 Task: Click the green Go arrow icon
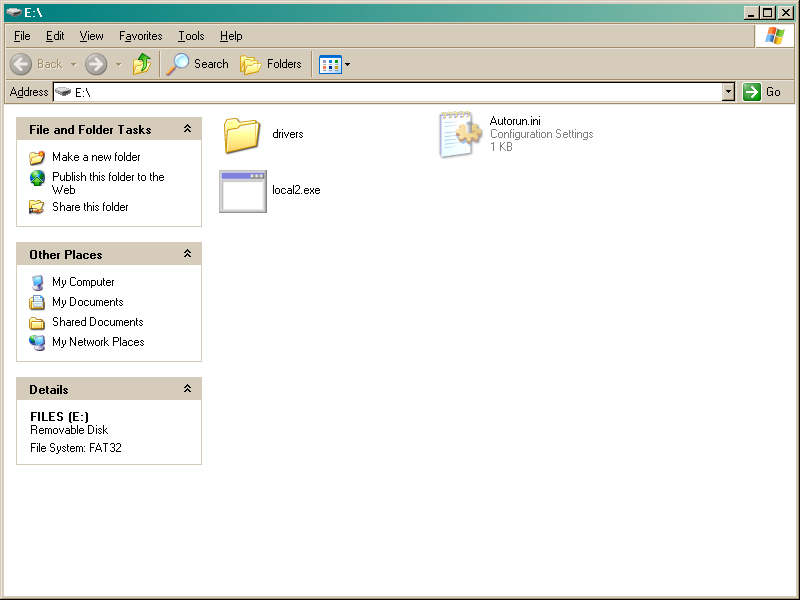[x=752, y=92]
